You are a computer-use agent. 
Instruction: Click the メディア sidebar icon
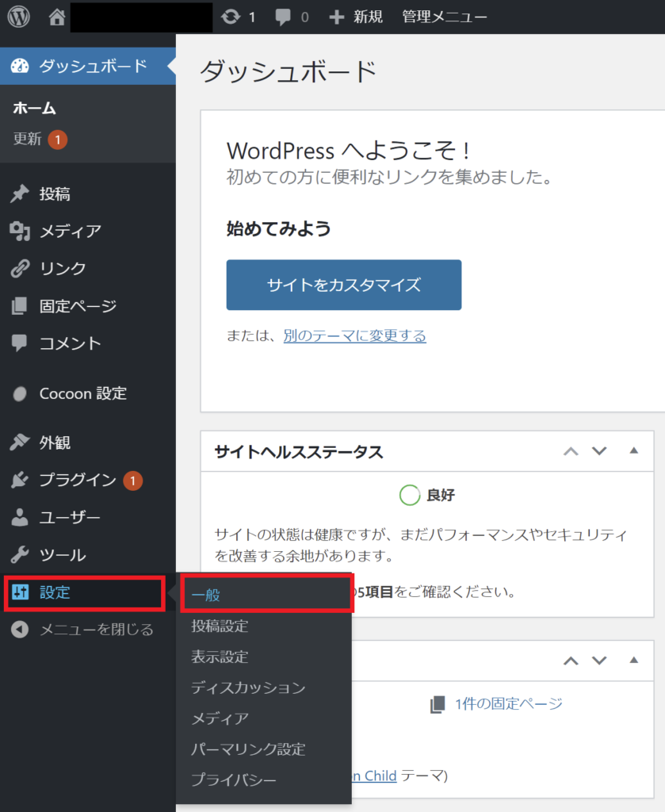coord(20,231)
